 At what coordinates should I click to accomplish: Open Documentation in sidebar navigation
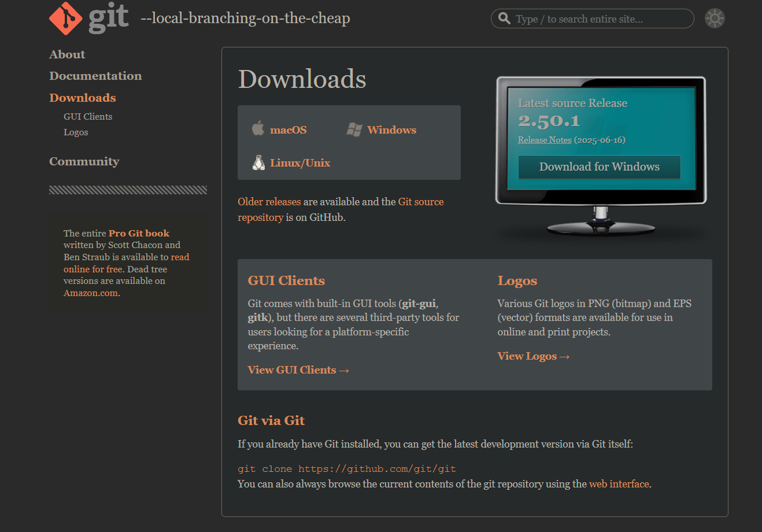tap(95, 76)
